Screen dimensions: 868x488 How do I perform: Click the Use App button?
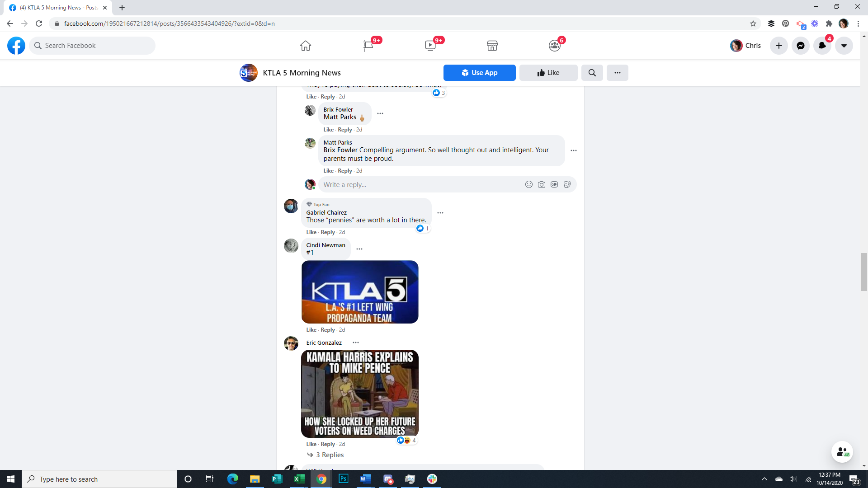pyautogui.click(x=479, y=73)
